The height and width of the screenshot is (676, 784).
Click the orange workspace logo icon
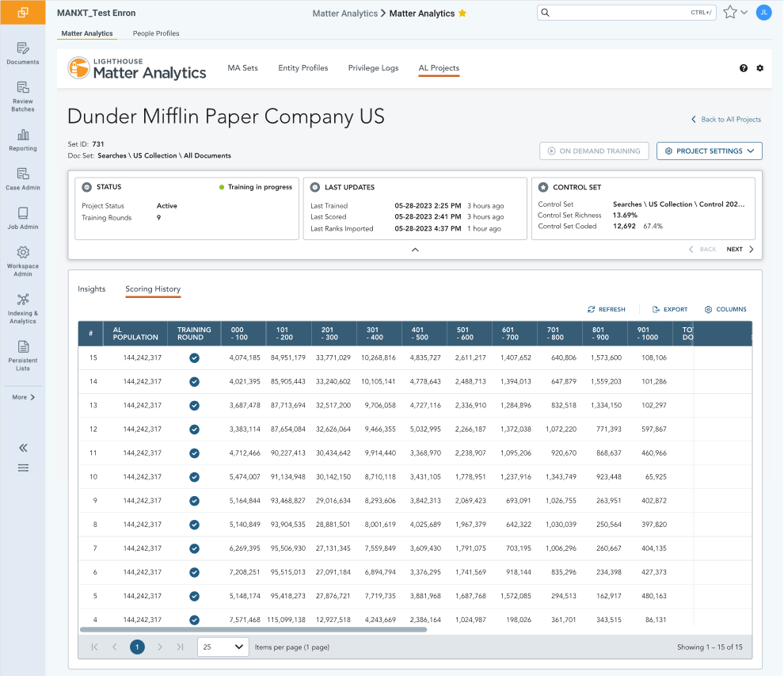(x=22, y=13)
